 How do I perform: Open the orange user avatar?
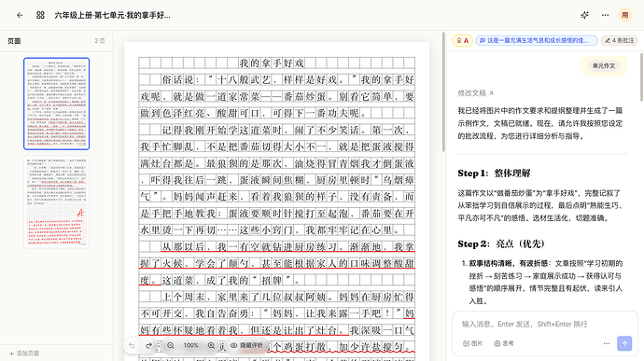tap(625, 15)
